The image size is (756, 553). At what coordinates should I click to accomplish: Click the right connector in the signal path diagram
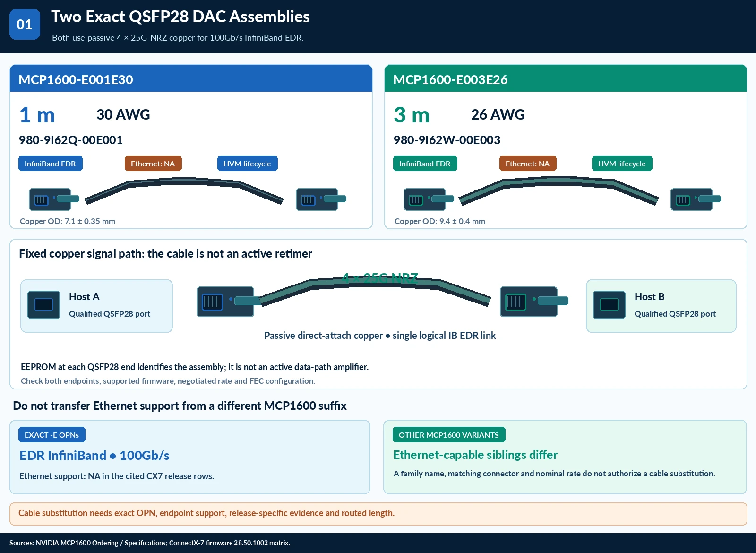tap(534, 302)
